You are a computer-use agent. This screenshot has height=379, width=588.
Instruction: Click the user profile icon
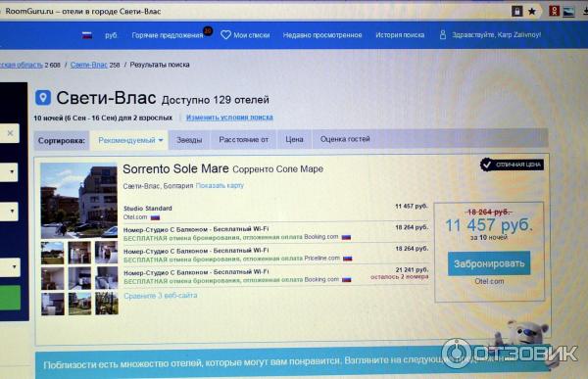443,34
